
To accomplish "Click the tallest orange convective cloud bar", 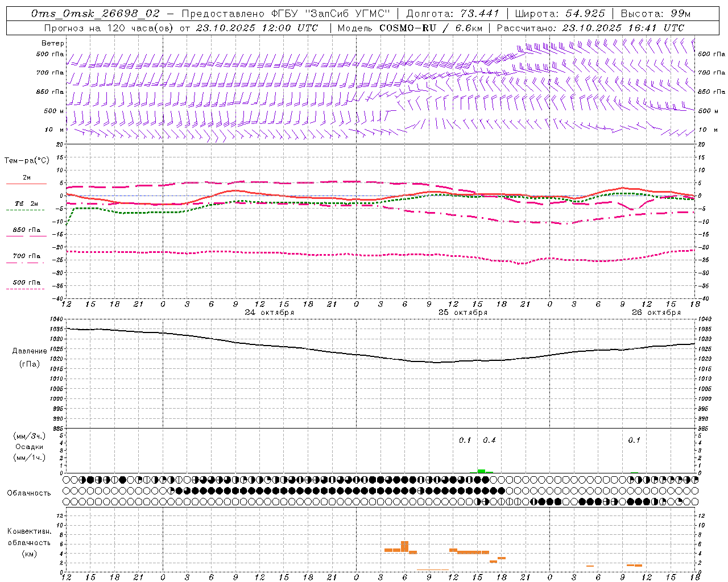I will [405, 546].
